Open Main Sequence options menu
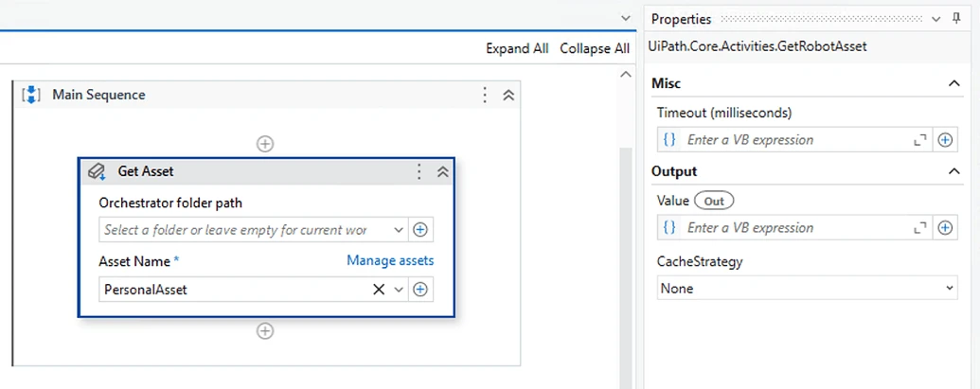Viewport: 980px width, 389px height. pos(485,95)
